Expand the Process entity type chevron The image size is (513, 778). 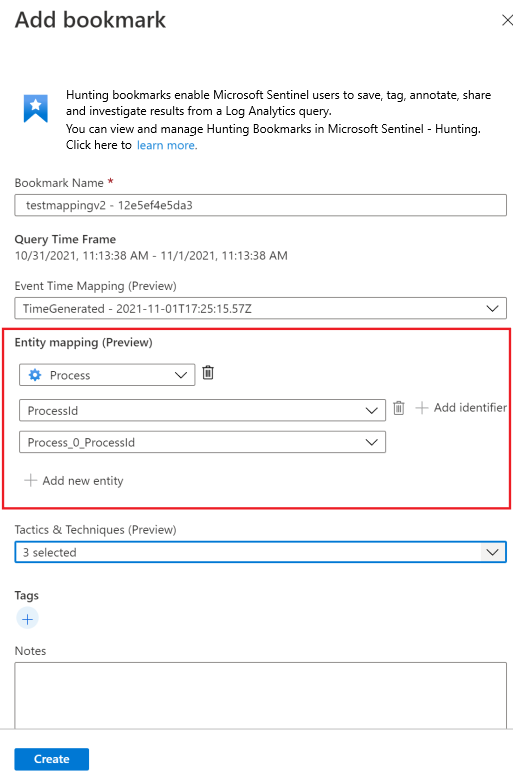(181, 375)
